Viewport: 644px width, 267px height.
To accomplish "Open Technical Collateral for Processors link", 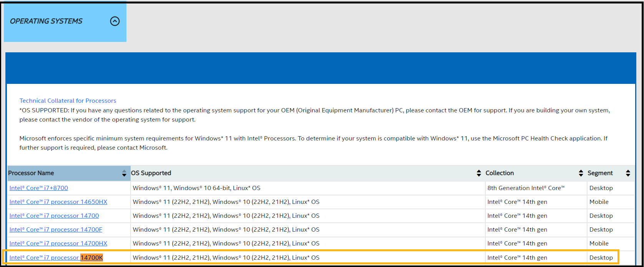I will pos(68,101).
